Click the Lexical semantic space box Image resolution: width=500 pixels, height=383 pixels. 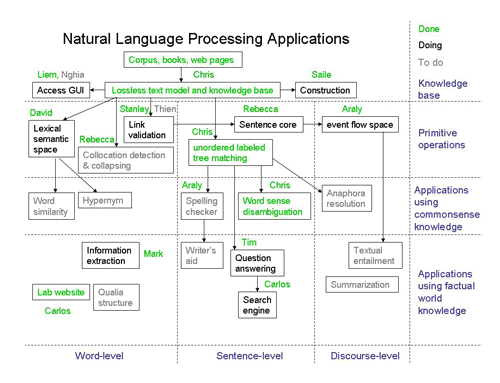[x=51, y=139]
